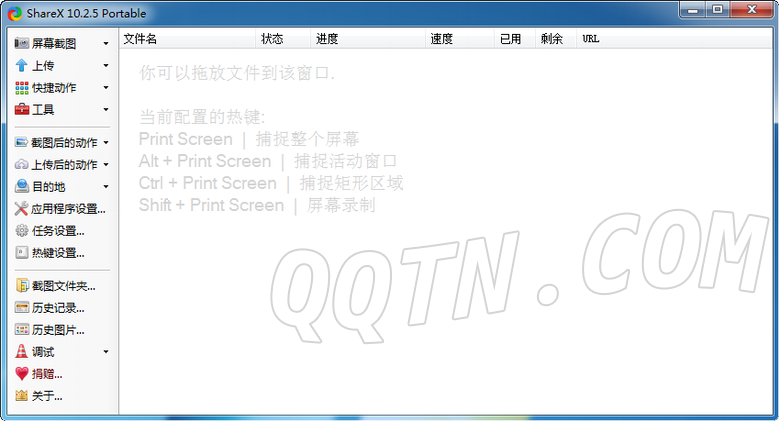Click the 关于 crown icon
Image resolution: width=780 pixels, height=422 pixels.
coord(21,396)
